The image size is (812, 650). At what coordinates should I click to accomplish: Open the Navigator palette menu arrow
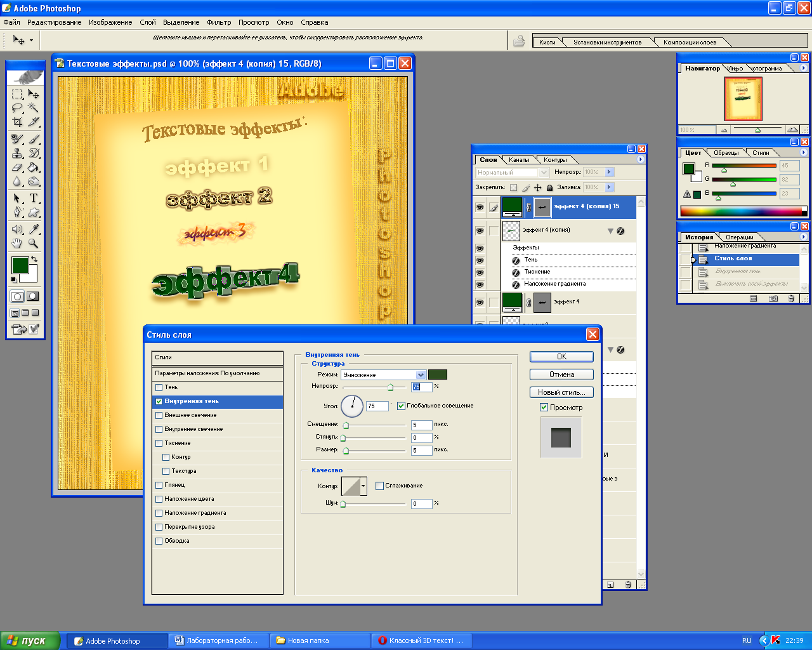click(x=804, y=68)
